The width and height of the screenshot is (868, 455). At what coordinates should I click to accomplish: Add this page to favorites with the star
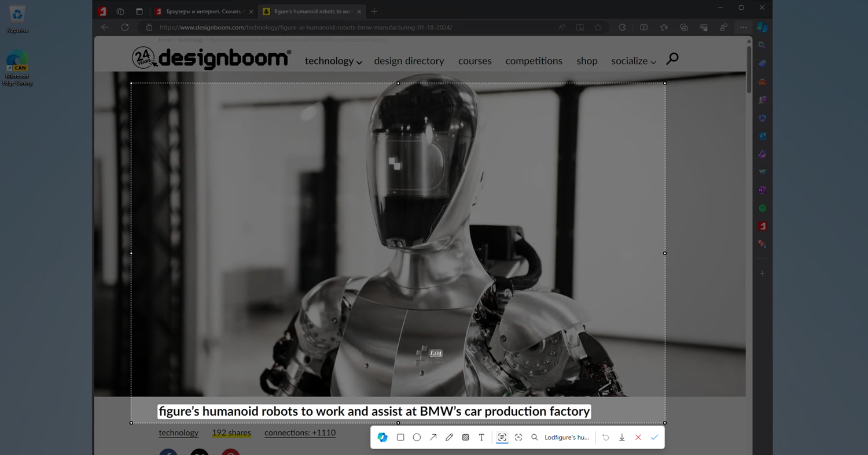pyautogui.click(x=598, y=27)
